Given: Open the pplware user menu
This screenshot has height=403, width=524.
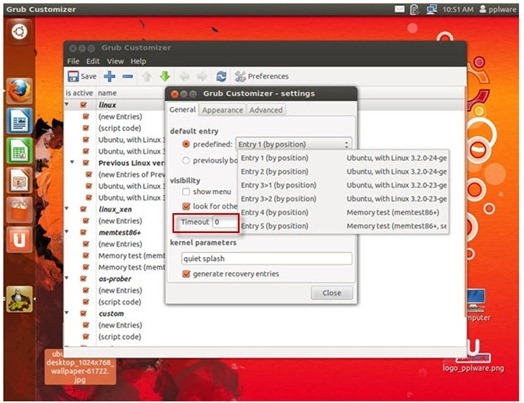Looking at the screenshot, I should (498, 9).
